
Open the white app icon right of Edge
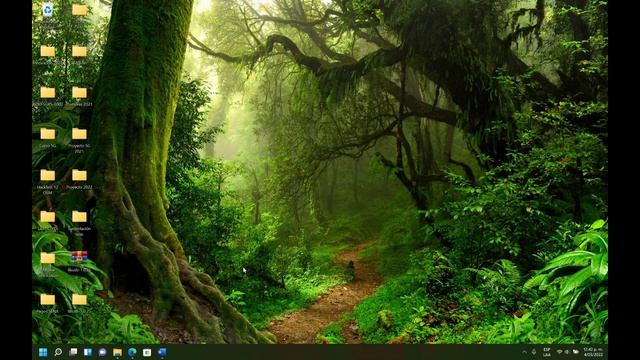(x=147, y=352)
